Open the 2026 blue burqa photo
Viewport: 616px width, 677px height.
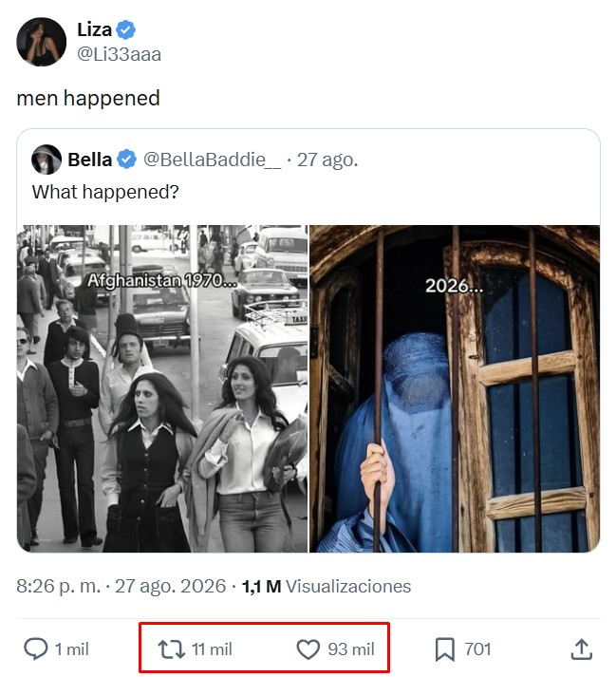tap(455, 388)
